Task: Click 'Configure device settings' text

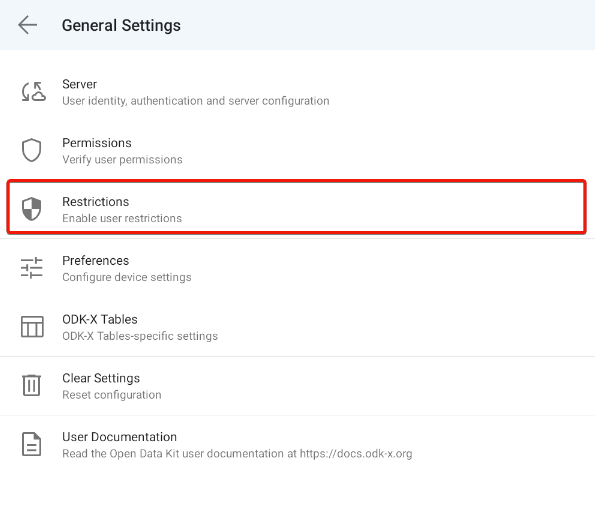Action: pos(127,277)
